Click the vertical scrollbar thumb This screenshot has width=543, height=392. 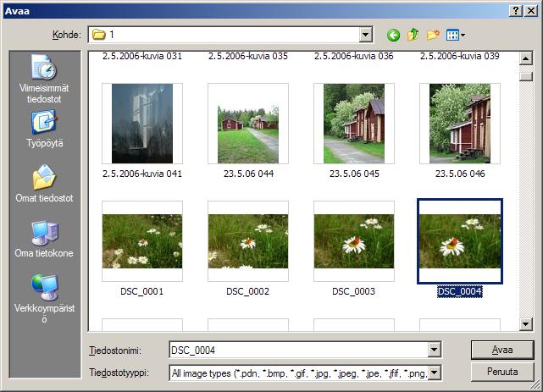[x=526, y=76]
